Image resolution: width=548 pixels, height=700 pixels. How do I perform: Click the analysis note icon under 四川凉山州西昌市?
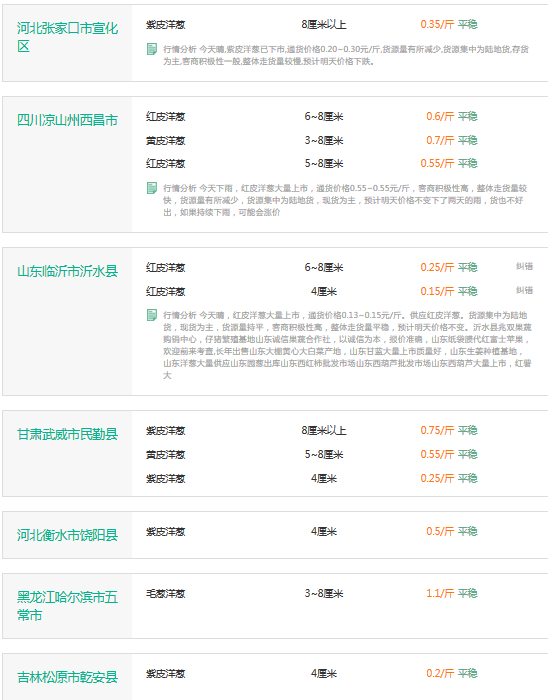pyautogui.click(x=152, y=188)
